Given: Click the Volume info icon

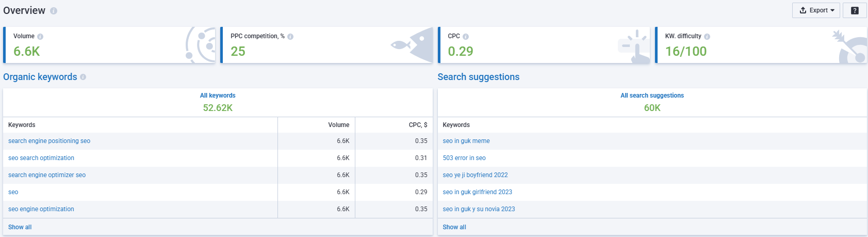Looking at the screenshot, I should click(x=40, y=37).
